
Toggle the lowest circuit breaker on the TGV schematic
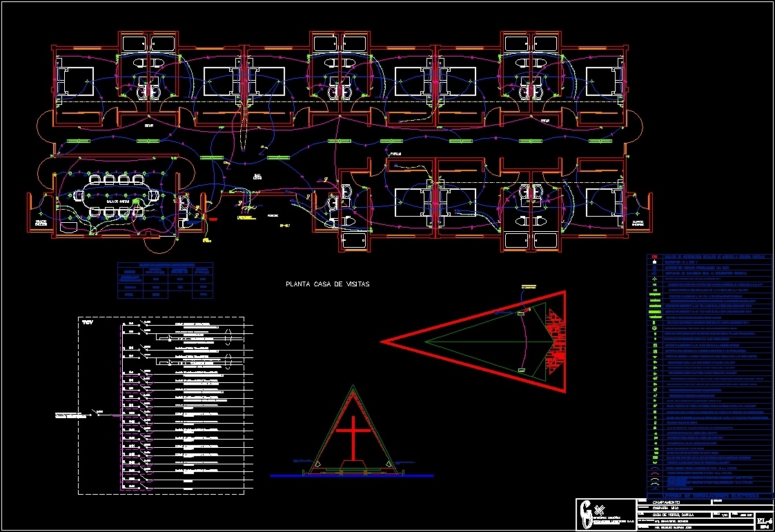point(143,485)
